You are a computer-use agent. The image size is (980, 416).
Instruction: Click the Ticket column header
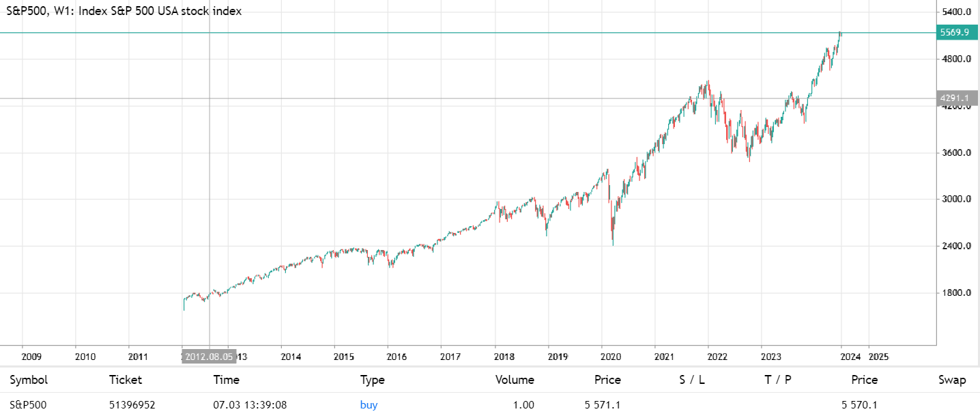coord(126,380)
